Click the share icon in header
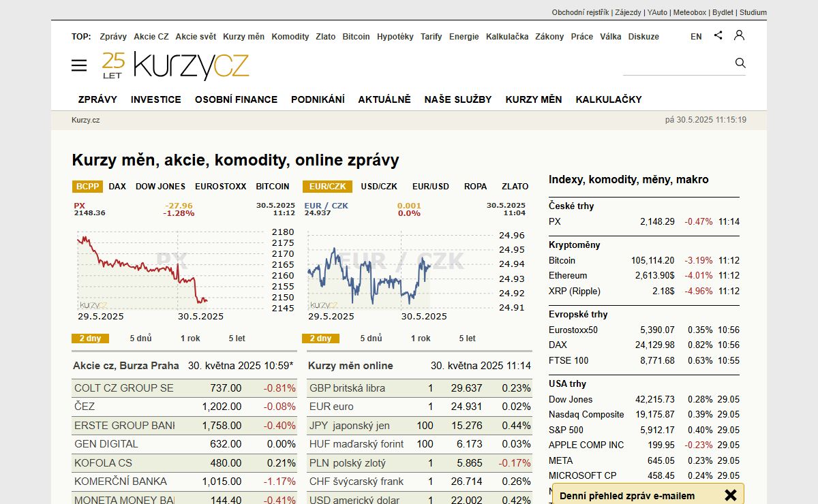The width and height of the screenshot is (818, 504). (x=718, y=35)
